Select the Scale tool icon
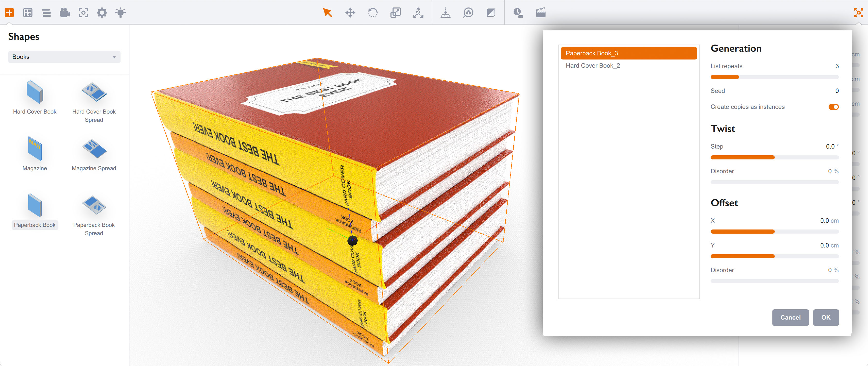 tap(395, 13)
